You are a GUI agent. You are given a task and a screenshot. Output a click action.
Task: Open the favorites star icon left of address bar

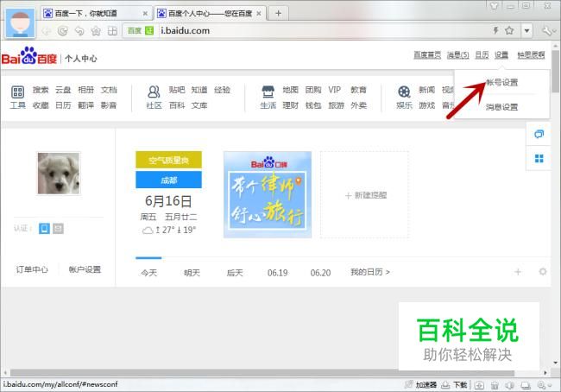[96, 31]
